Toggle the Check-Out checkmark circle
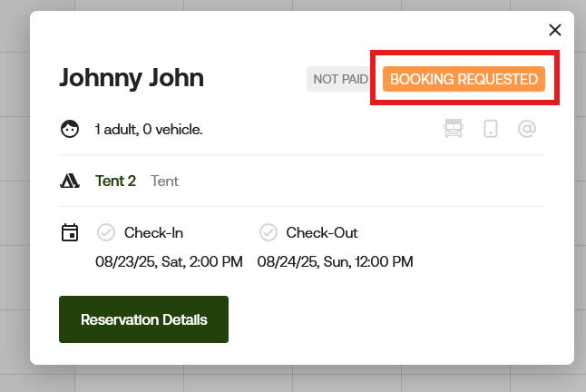The image size is (586, 392). (269, 232)
